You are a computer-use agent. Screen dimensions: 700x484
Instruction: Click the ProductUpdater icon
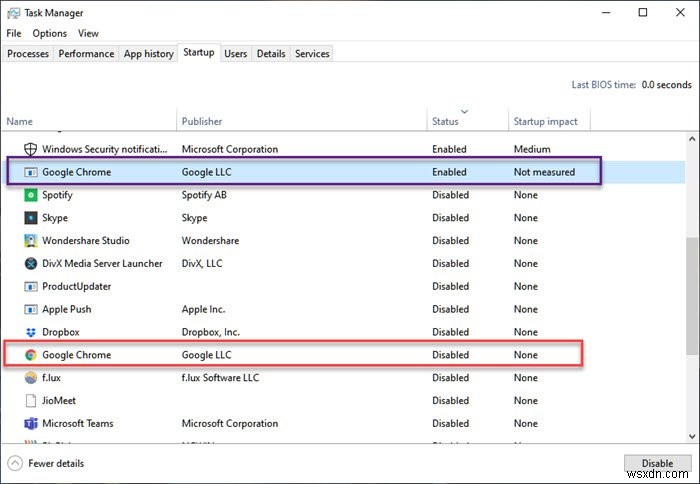pos(30,286)
